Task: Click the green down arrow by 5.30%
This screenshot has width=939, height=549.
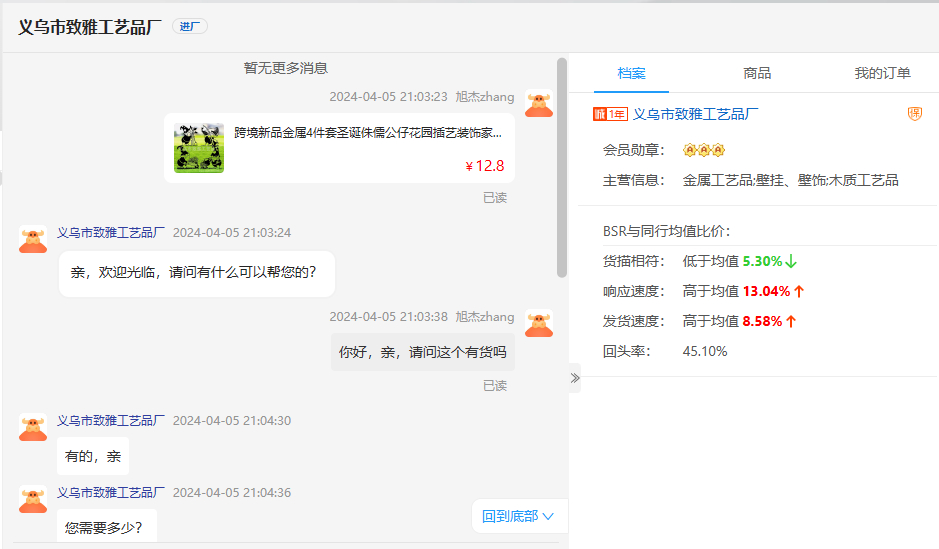Action: [x=791, y=261]
